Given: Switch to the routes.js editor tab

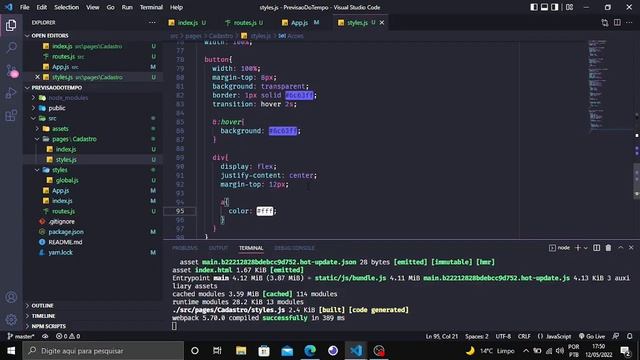Looking at the screenshot, I should pyautogui.click(x=244, y=23).
